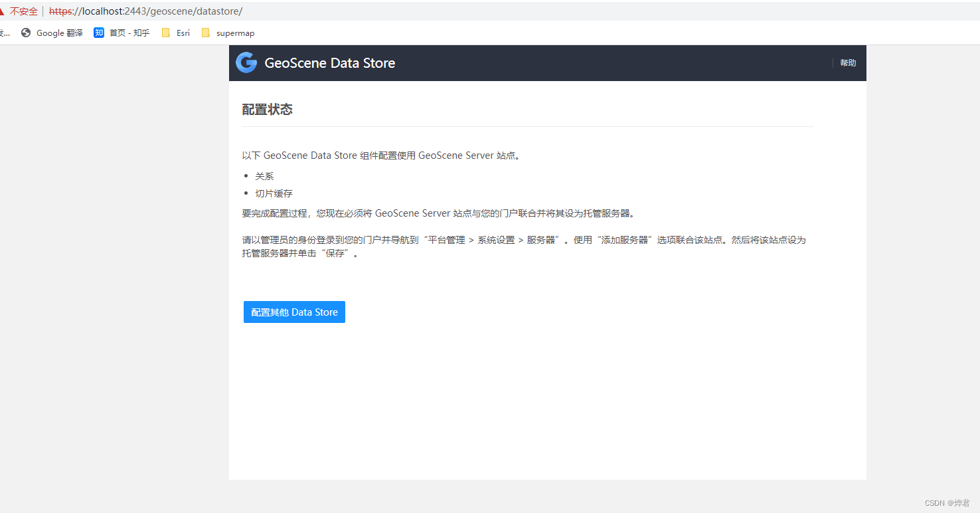Select the localhost:2443 URL in address bar
The height and width of the screenshot is (513, 980).
pos(145,11)
